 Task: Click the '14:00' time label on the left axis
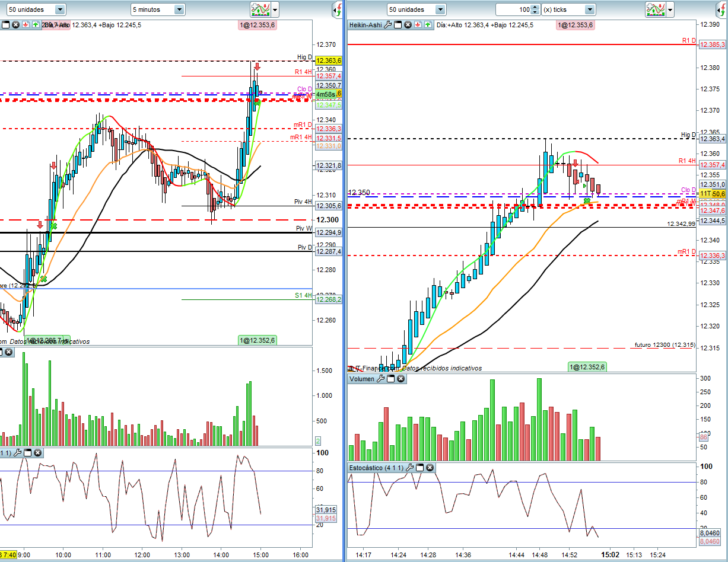point(221,555)
